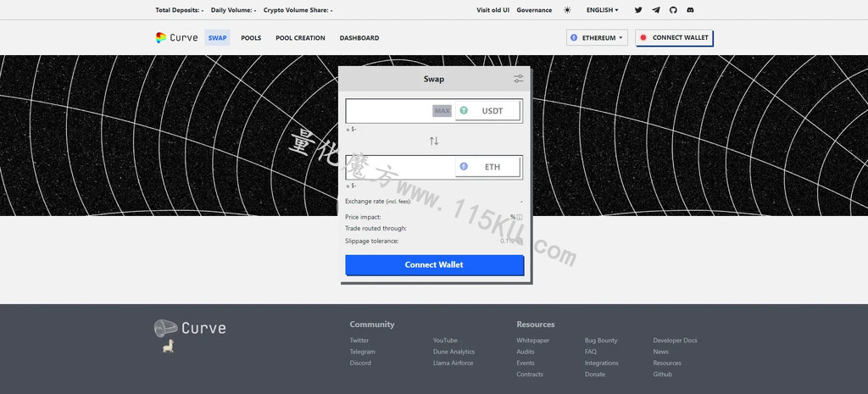Image resolution: width=868 pixels, height=394 pixels.
Task: Open Dune Analytics link
Action: click(x=454, y=352)
